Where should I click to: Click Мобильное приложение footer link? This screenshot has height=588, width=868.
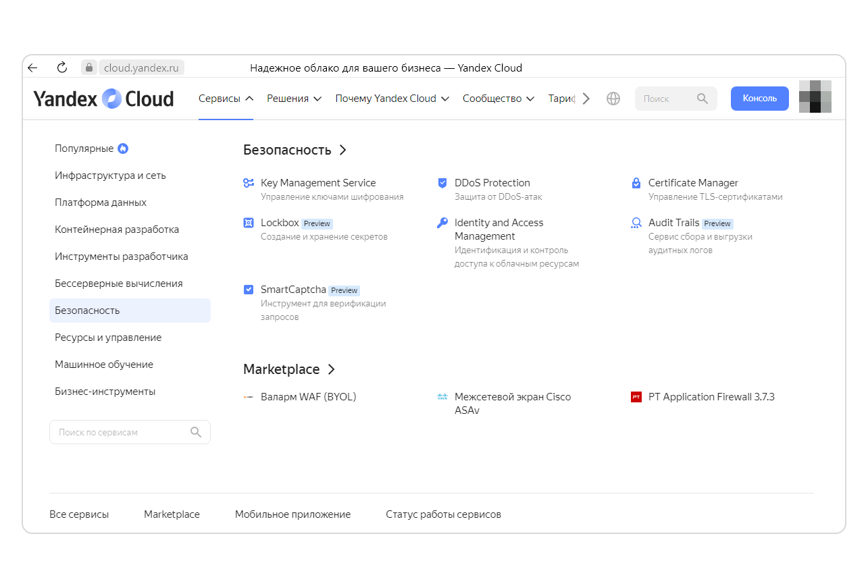292,514
